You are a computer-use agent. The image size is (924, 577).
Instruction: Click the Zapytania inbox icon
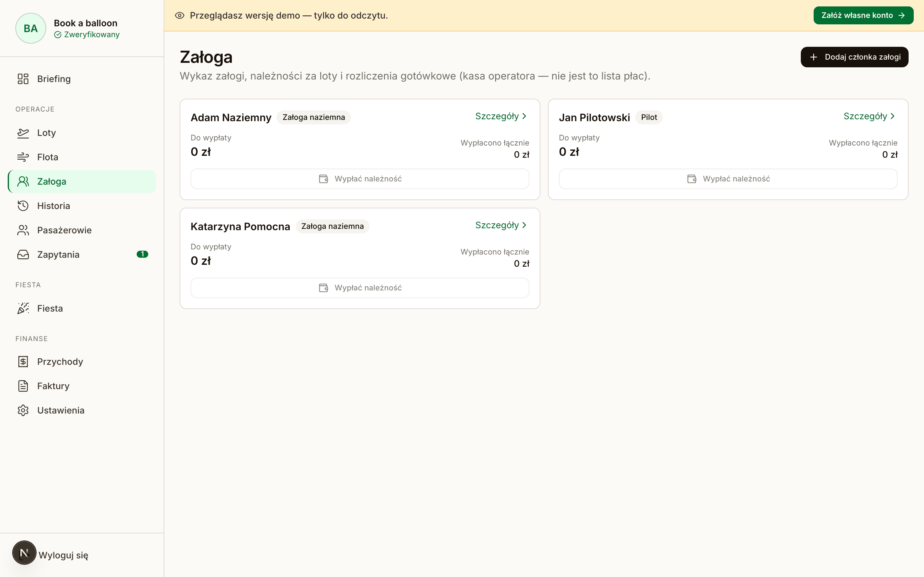pos(23,255)
